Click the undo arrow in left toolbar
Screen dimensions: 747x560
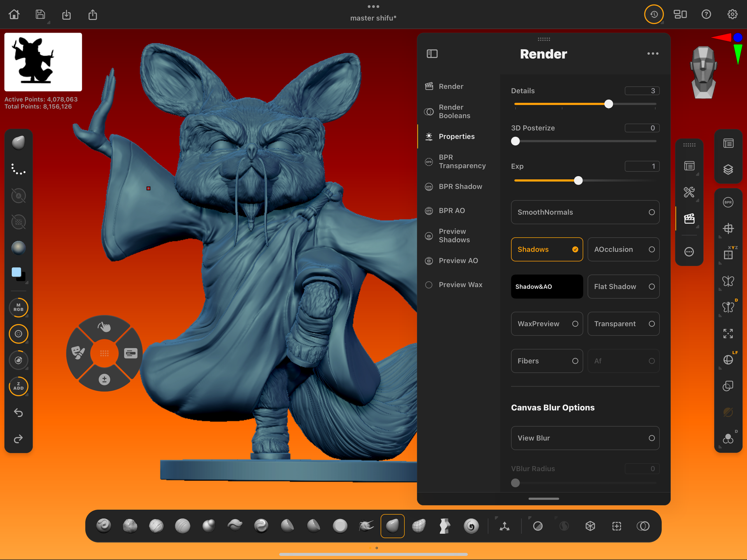pos(18,413)
